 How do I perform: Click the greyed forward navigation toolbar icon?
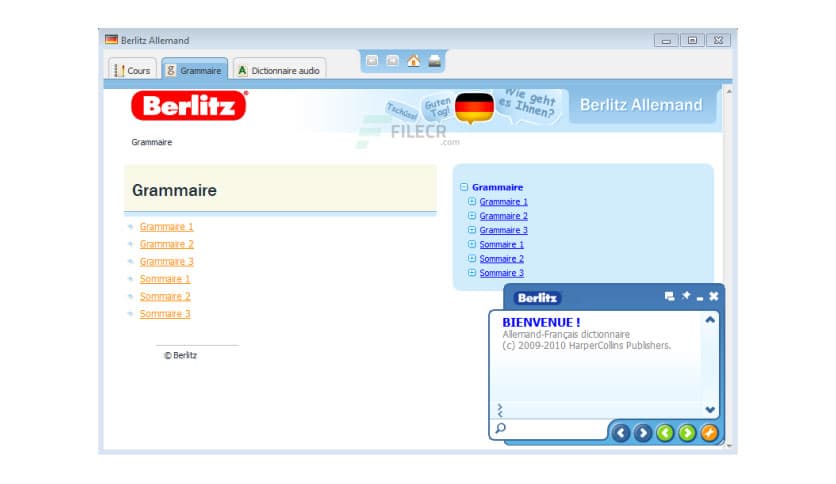(x=392, y=61)
